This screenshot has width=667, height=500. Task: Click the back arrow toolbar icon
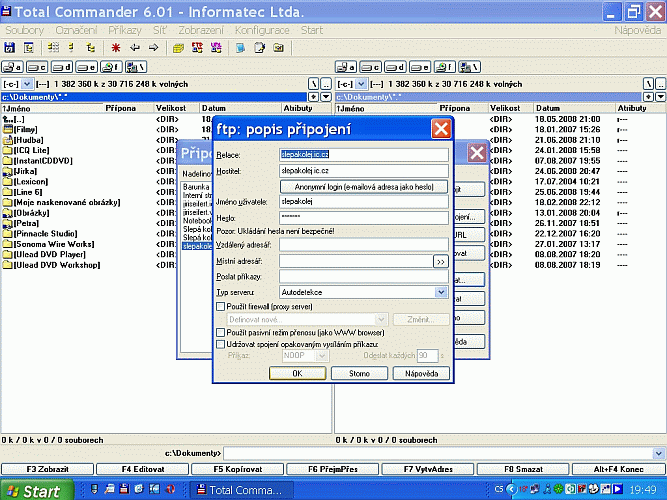(136, 47)
